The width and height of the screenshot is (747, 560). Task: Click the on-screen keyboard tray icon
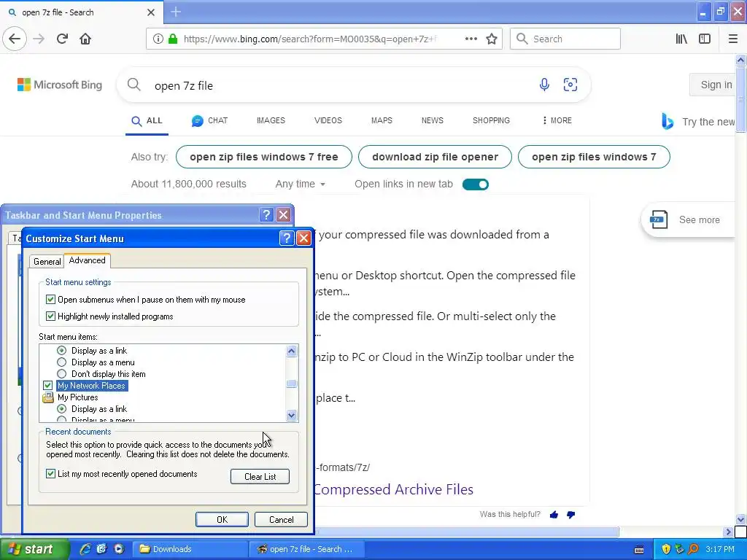639,550
